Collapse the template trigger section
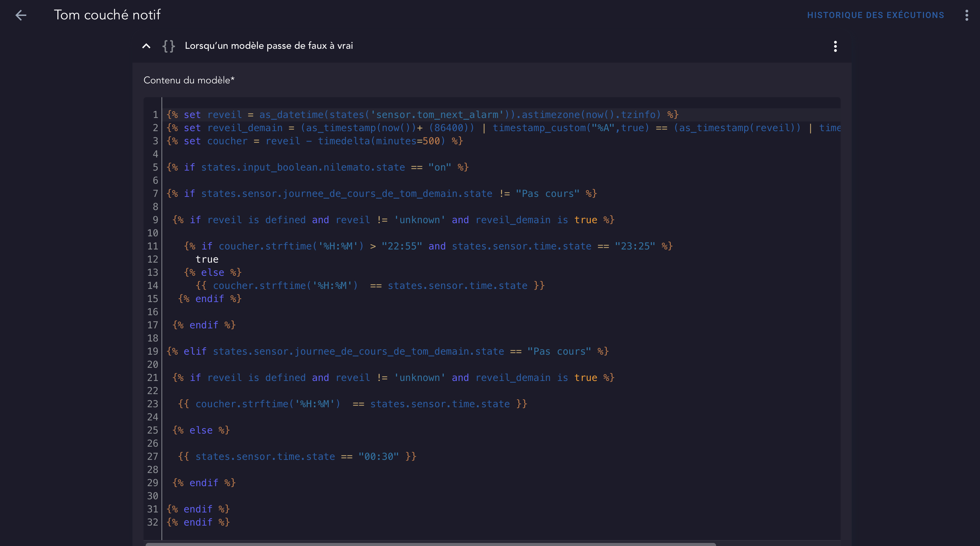This screenshot has width=980, height=546. pyautogui.click(x=146, y=46)
